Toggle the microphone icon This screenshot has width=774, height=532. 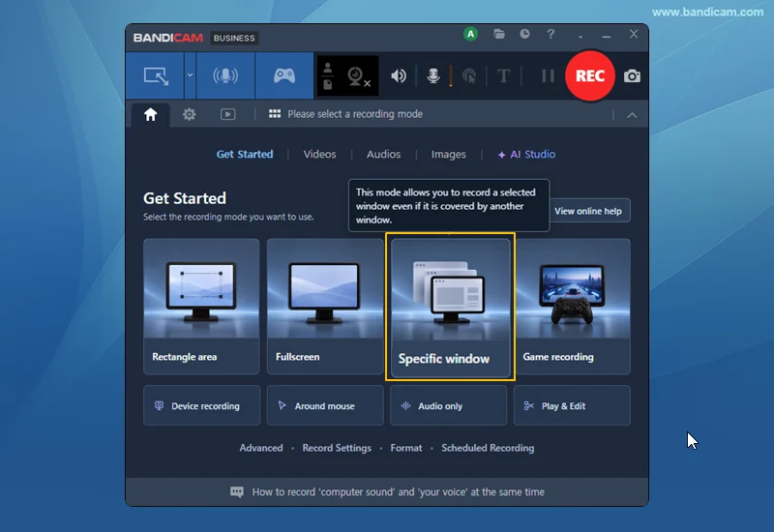pyautogui.click(x=433, y=76)
